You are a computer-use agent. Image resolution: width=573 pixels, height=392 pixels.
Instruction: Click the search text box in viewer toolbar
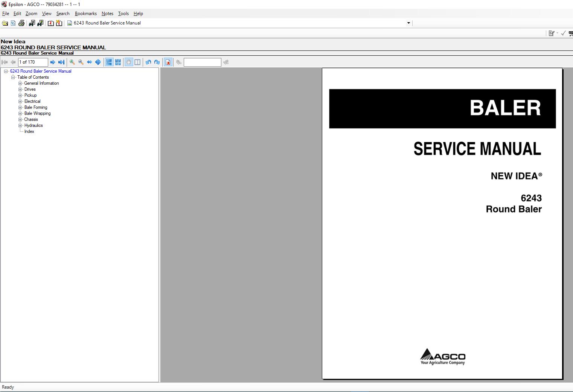(203, 62)
